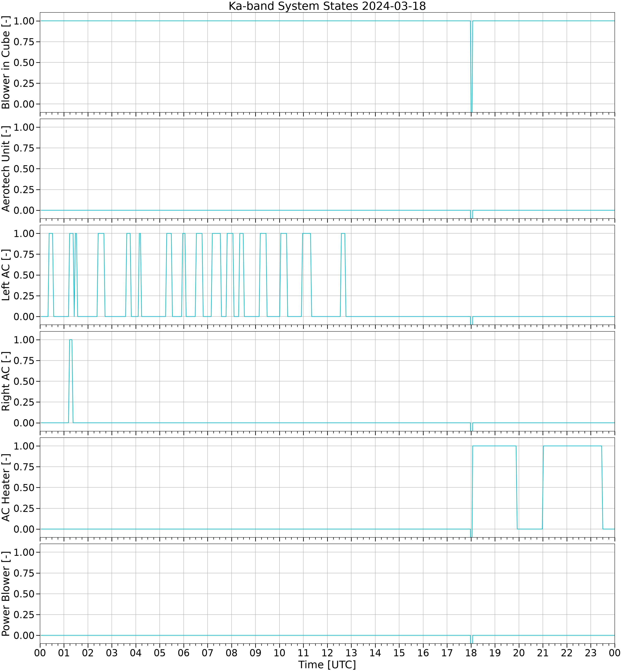Screen dimensions: 622x672
Task: Click the Power Blower axis label
Action: [x=6, y=594]
